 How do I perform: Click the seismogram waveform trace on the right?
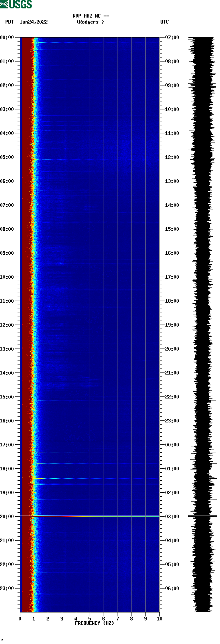(202, 325)
